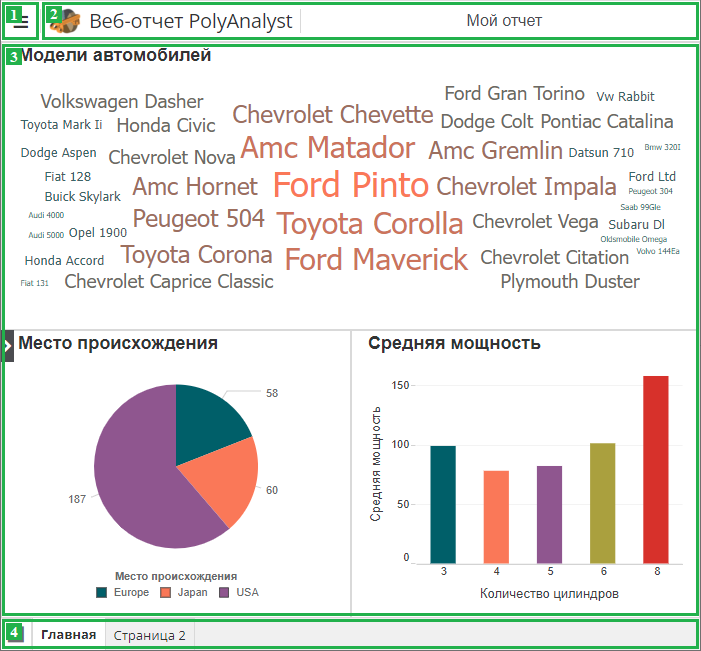This screenshot has height=651, width=701.
Task: Select Toyota Mark Ii word
Action: (61, 124)
